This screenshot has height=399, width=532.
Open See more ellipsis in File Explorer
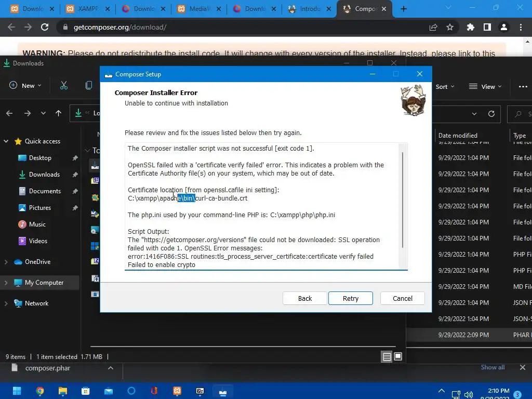point(523,87)
